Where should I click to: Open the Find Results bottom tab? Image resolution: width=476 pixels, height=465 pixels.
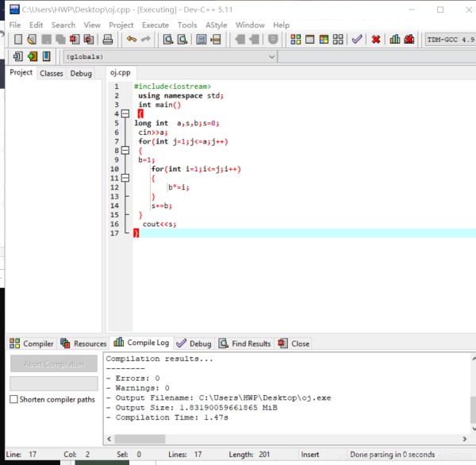click(244, 344)
